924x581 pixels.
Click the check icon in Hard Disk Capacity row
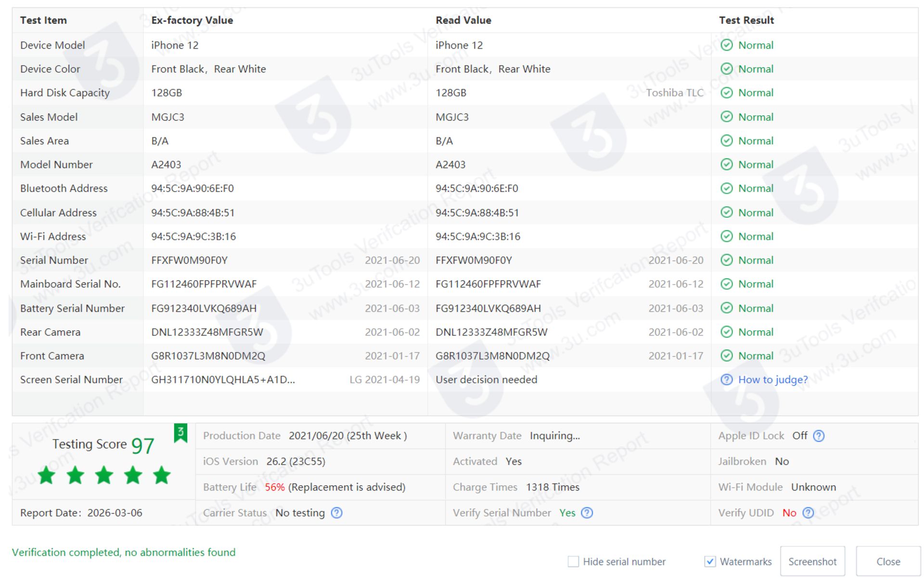(726, 93)
